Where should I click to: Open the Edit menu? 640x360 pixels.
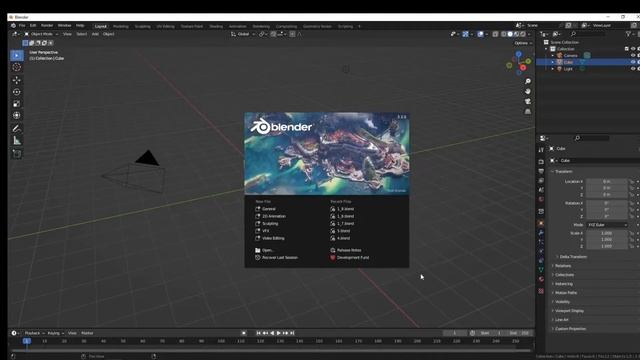(x=33, y=26)
